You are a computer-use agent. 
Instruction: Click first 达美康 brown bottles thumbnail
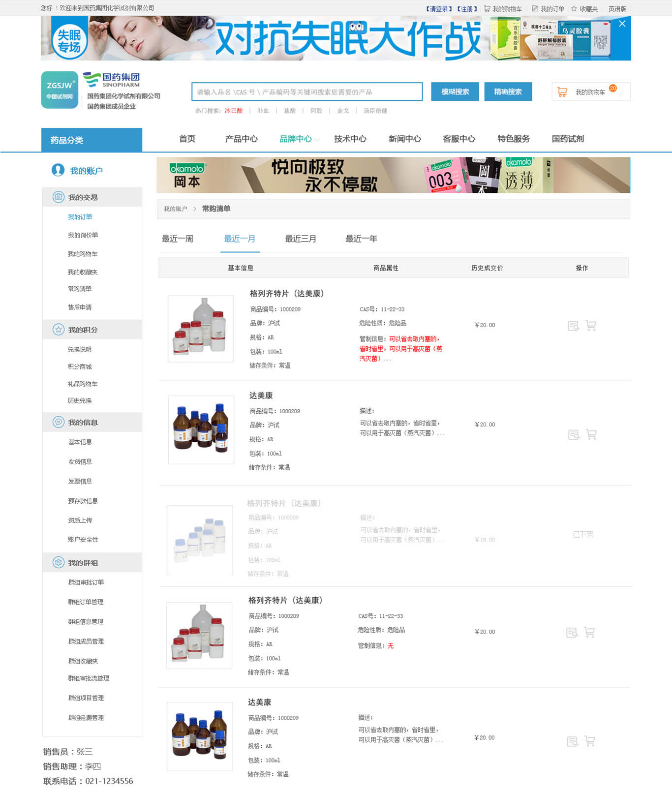[201, 429]
